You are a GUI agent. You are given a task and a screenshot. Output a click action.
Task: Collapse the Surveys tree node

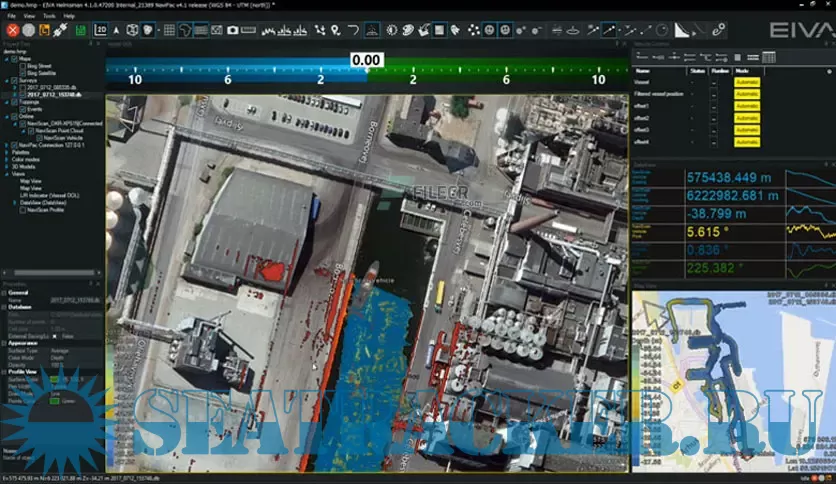[x=6, y=80]
